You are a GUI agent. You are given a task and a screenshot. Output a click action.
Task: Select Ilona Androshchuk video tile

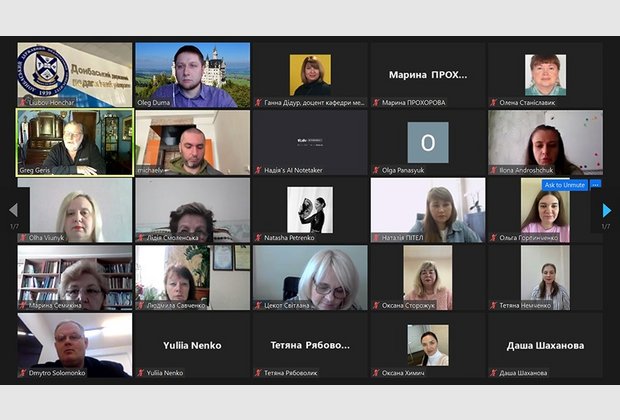point(546,142)
